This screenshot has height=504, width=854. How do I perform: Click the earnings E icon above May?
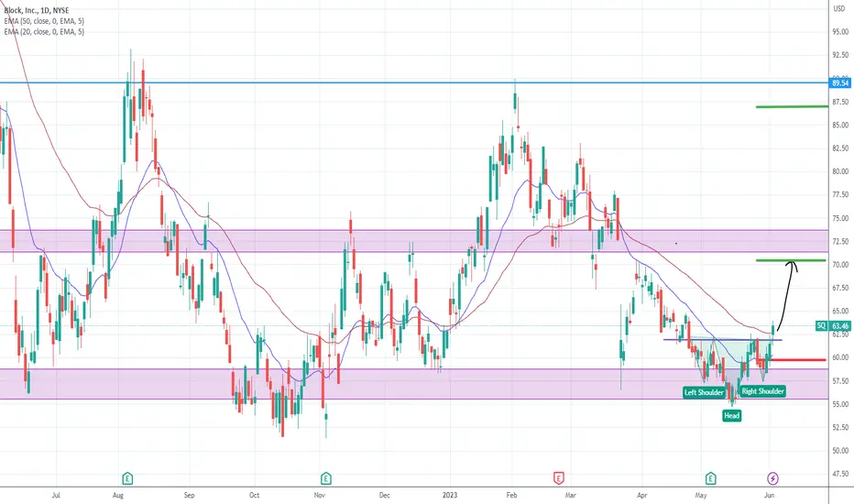[710, 478]
